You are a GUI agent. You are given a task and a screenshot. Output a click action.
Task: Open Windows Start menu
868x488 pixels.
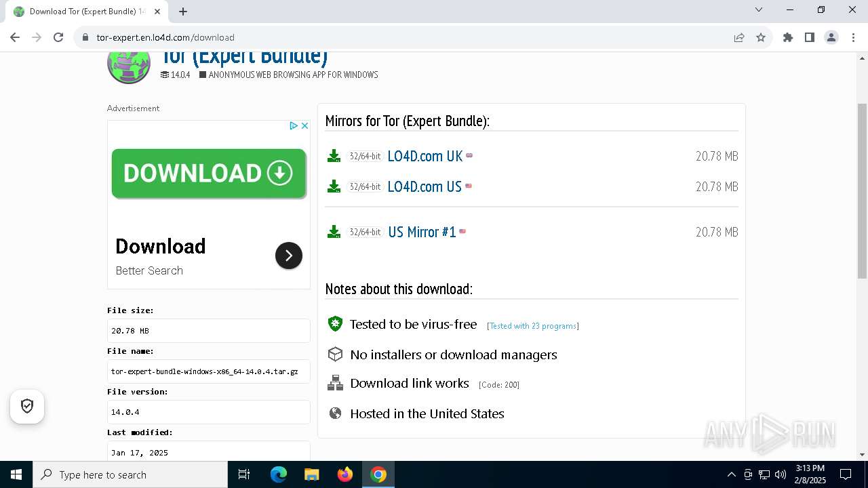pyautogui.click(x=16, y=474)
